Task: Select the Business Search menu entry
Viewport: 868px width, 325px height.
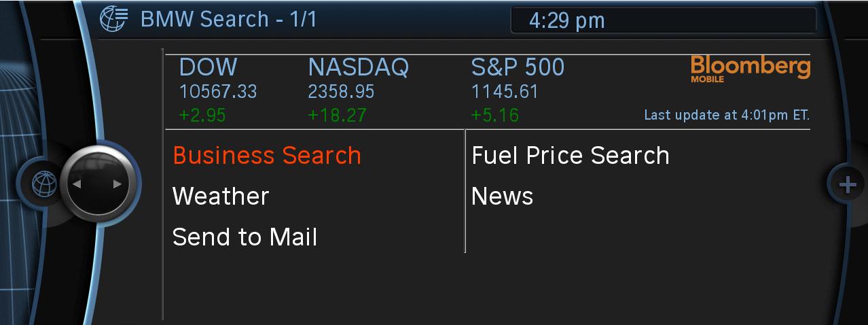Action: click(x=267, y=156)
